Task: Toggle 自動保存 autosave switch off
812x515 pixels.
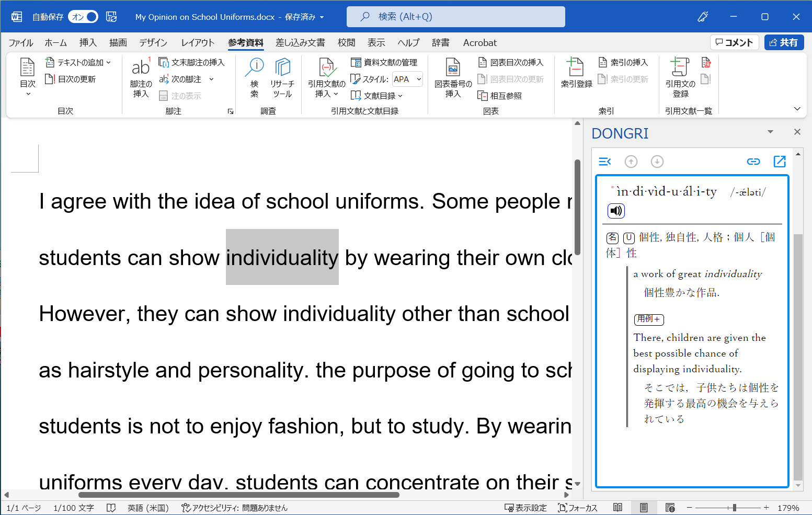Action: (84, 17)
